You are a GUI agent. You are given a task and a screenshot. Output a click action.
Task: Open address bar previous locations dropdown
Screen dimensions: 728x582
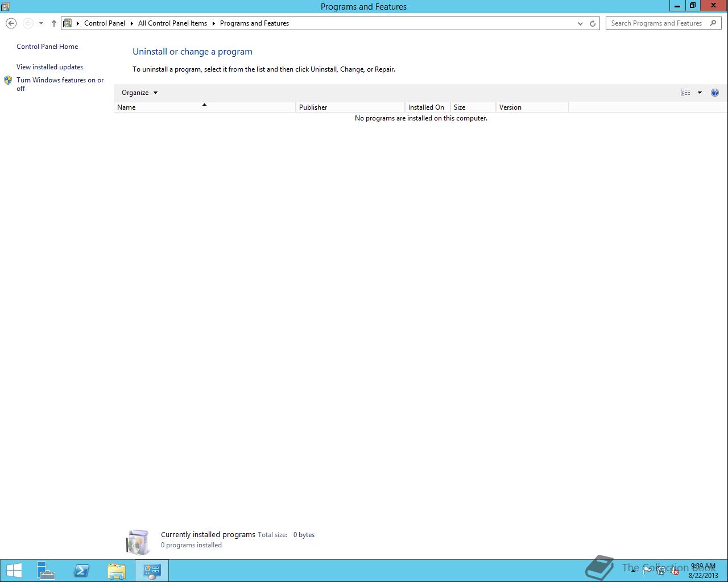point(580,23)
